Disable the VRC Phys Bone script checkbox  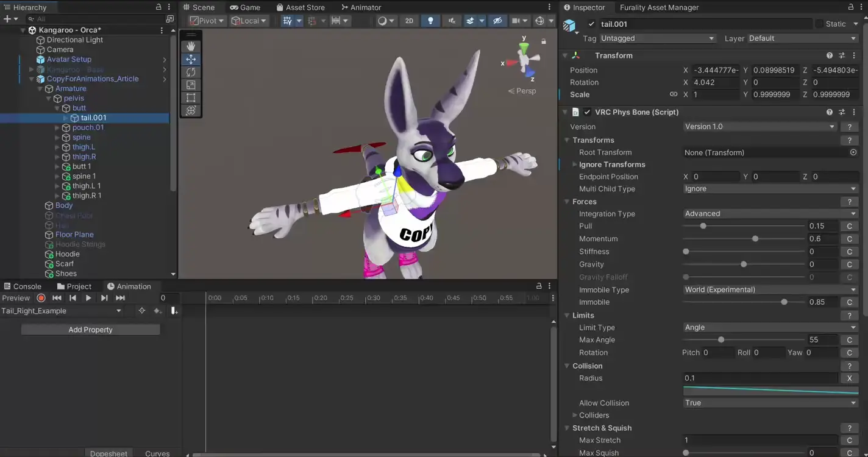pos(587,112)
